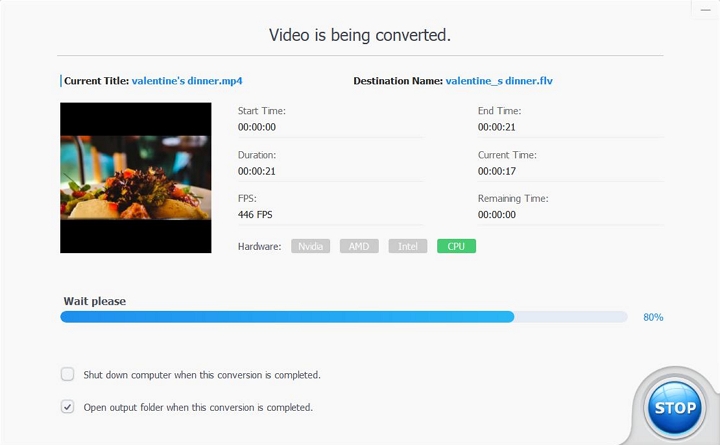The width and height of the screenshot is (720, 445).
Task: Uncheck open output folder when completed
Action: 68,406
